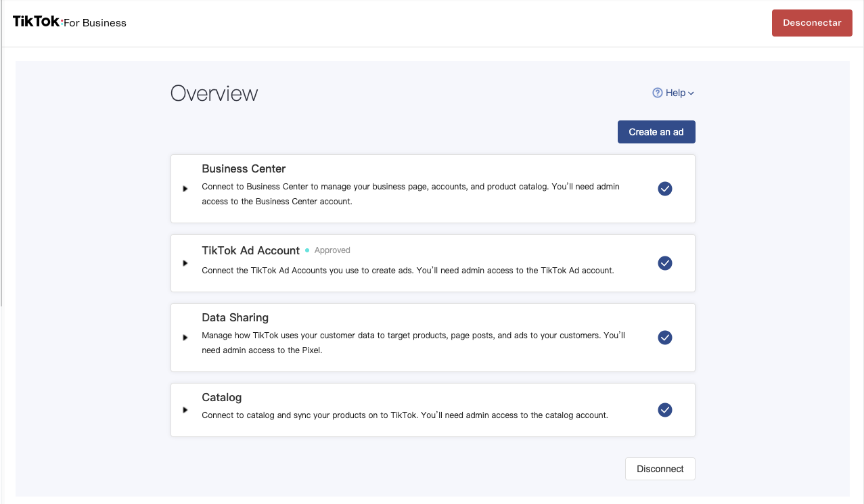Screen dimensions: 864x504
Task: Click the Overview page title
Action: point(214,93)
